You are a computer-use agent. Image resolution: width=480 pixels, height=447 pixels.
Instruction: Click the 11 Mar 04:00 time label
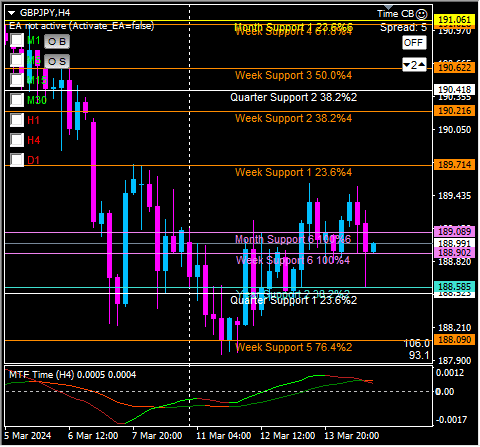[x=224, y=436]
